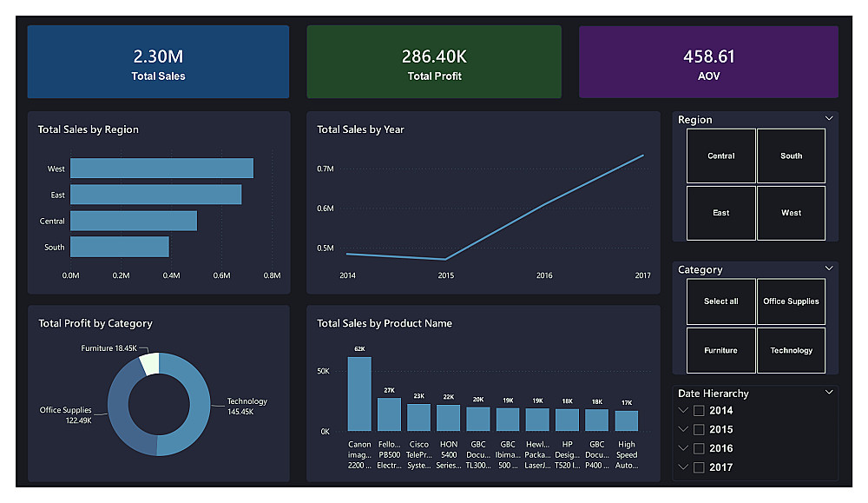
Task: Click the Total Sales by Region title
Action: [88, 129]
